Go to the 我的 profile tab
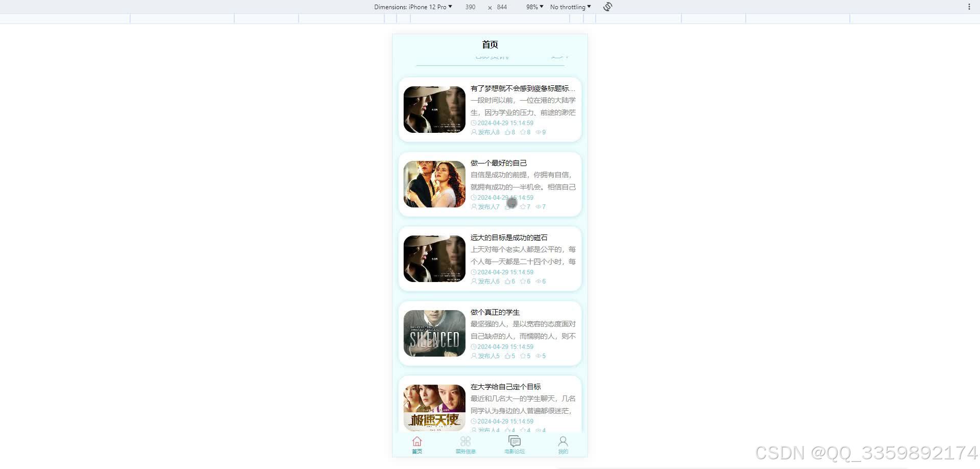 [x=563, y=445]
